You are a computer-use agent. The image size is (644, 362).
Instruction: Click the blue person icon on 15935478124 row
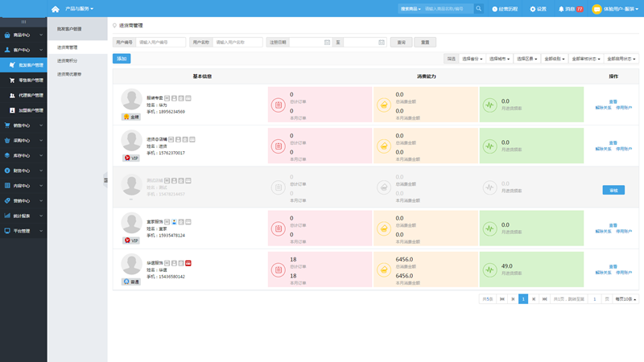[174, 222]
